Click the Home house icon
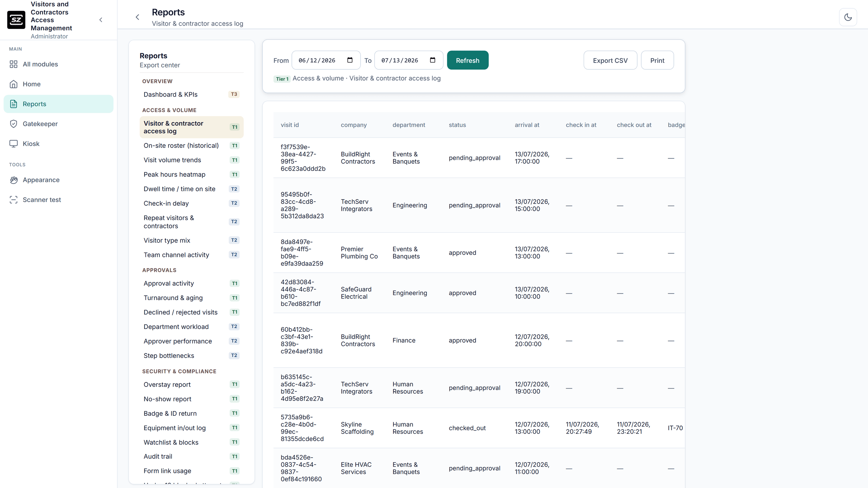868x488 pixels. [x=14, y=84]
